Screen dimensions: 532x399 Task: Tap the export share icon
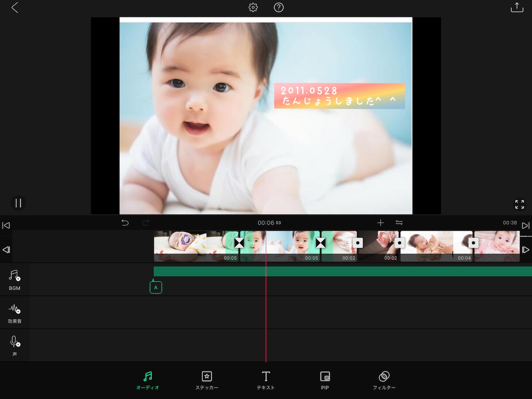click(517, 7)
